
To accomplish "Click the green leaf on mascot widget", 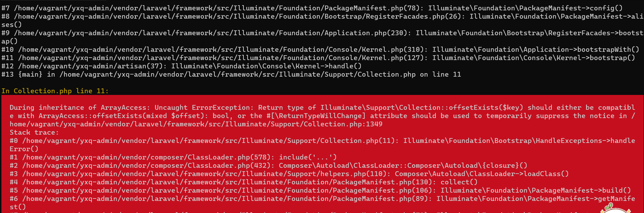I will click(611, 206).
